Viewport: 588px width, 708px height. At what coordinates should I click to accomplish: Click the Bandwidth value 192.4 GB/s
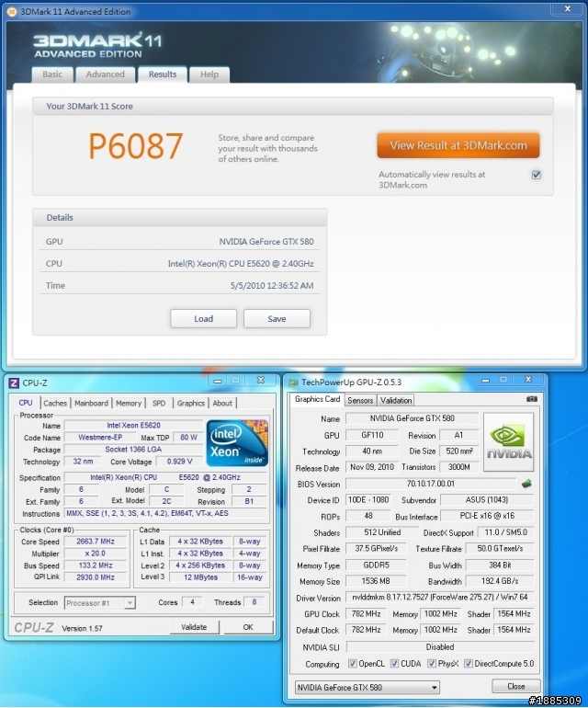click(x=500, y=581)
